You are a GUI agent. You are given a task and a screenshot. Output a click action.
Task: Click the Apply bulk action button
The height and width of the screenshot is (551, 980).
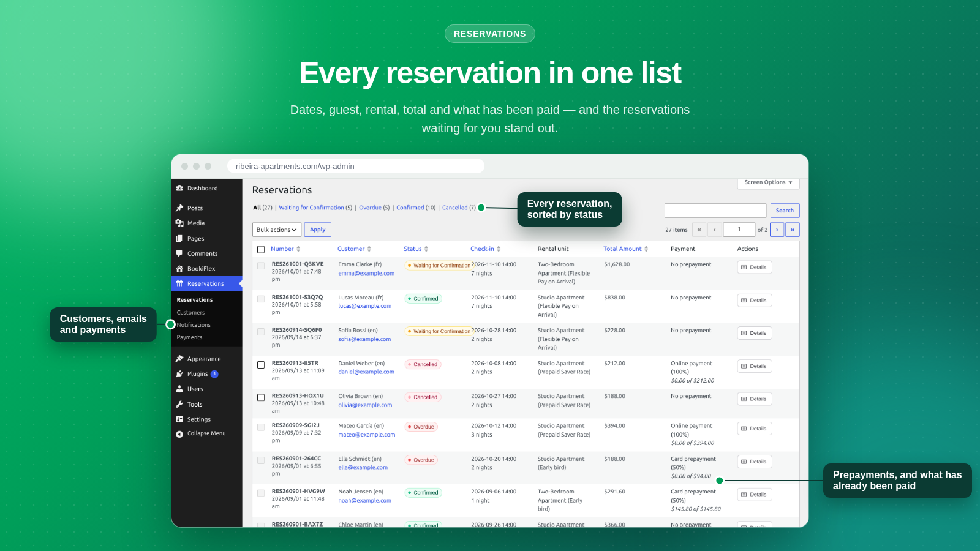coord(318,230)
